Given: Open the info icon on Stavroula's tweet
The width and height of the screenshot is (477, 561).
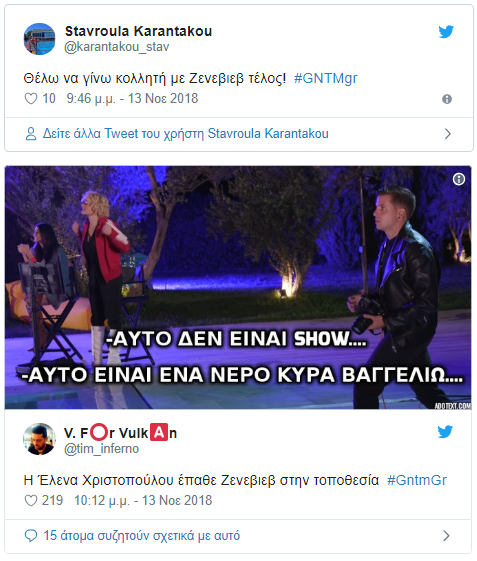Looking at the screenshot, I should point(447,99).
